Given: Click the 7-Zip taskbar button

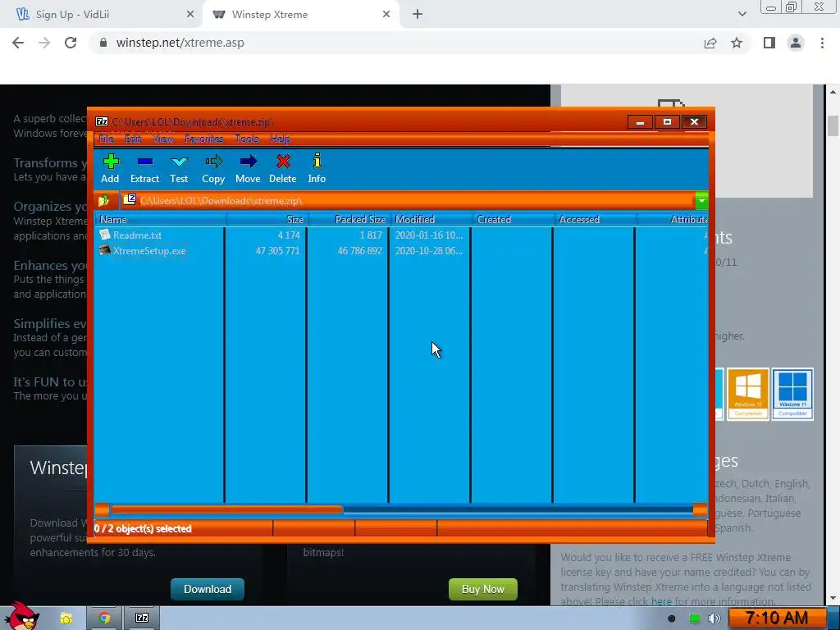Looking at the screenshot, I should pyautogui.click(x=142, y=619).
